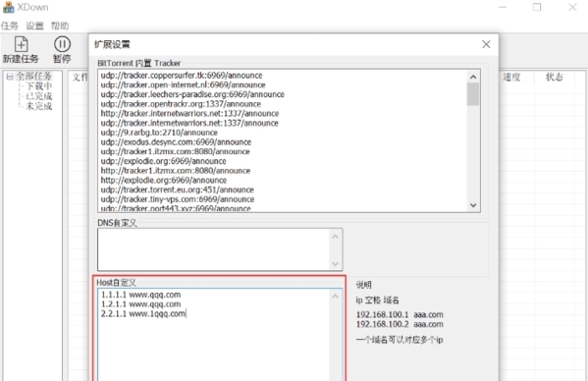Open the 任务 menu
This screenshot has width=588, height=381.
[10, 26]
